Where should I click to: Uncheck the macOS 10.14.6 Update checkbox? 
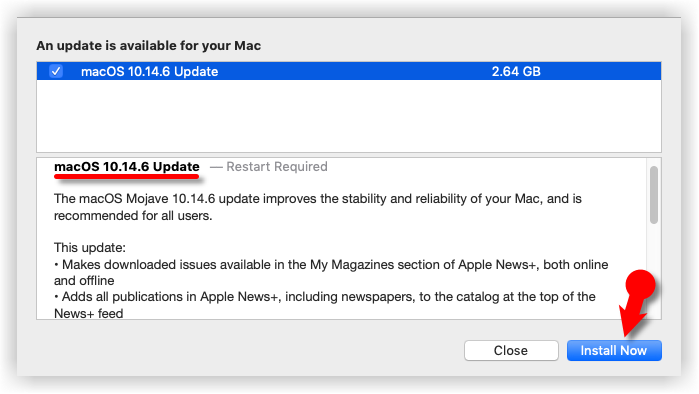click(x=56, y=71)
